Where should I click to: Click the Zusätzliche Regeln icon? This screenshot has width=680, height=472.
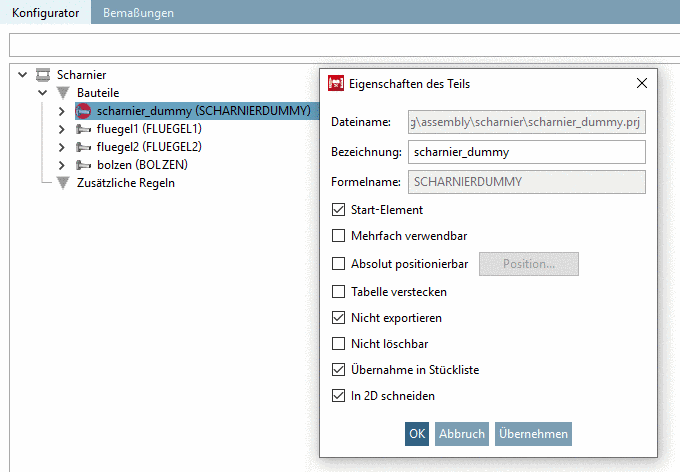(x=64, y=183)
